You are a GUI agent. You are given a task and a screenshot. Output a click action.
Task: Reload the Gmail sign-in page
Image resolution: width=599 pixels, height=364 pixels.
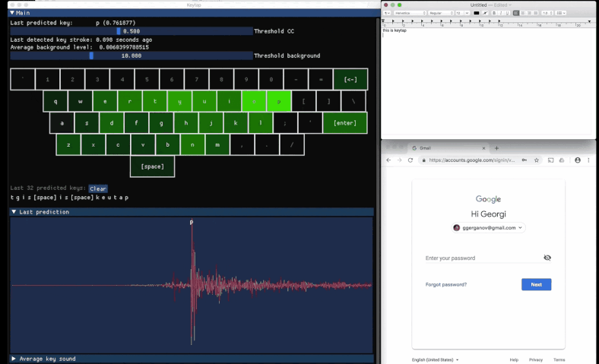pyautogui.click(x=410, y=160)
